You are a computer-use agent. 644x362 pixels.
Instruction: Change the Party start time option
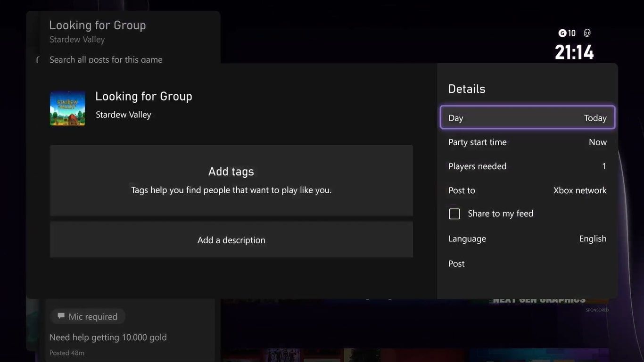(x=527, y=142)
